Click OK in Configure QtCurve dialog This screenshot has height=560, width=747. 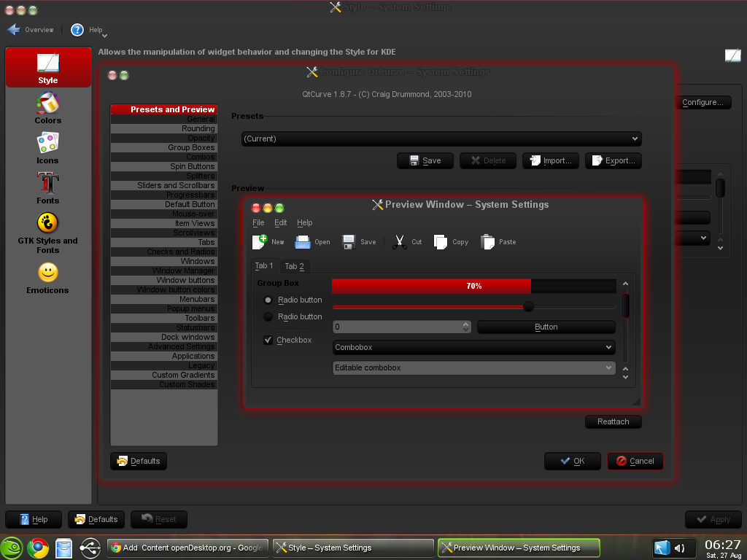(x=572, y=461)
